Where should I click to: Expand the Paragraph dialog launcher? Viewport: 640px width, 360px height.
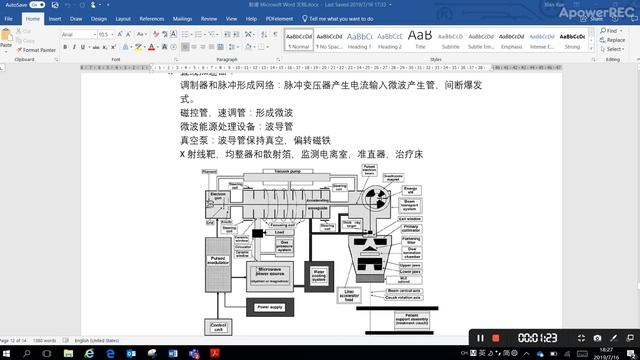pyautogui.click(x=278, y=60)
